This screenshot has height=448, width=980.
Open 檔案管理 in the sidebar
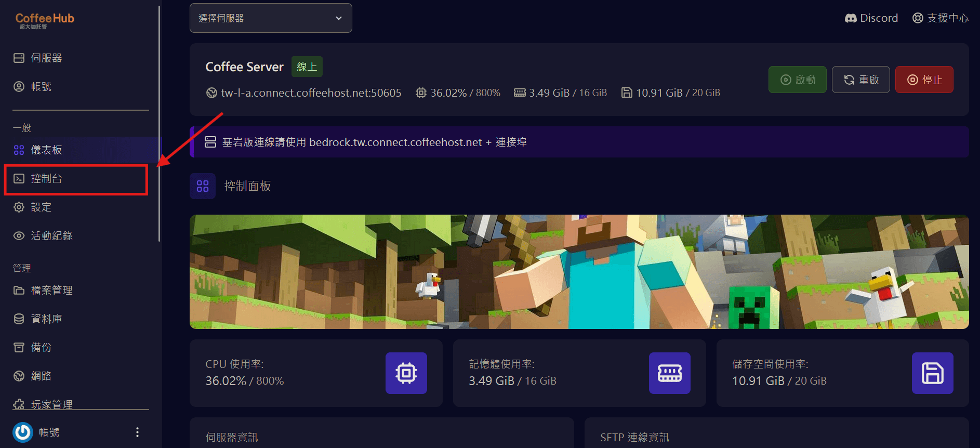click(x=81, y=291)
